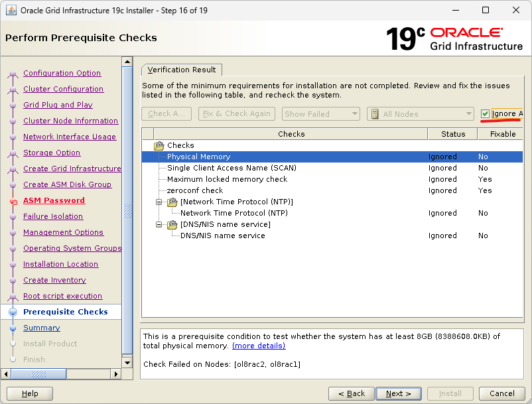Click the DNS/NIS name service group folder icon
This screenshot has height=404, width=532.
point(172,225)
